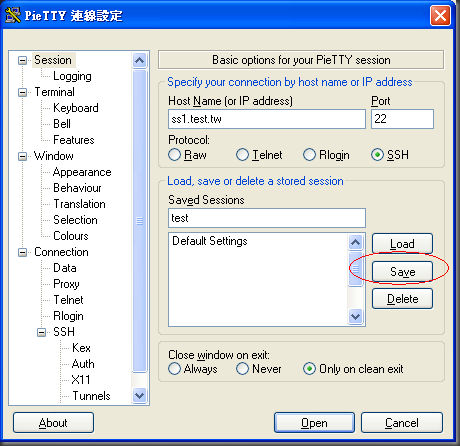Screen dimensions: 460x446
Task: Collapse the Connection tree node
Action: [x=22, y=252]
